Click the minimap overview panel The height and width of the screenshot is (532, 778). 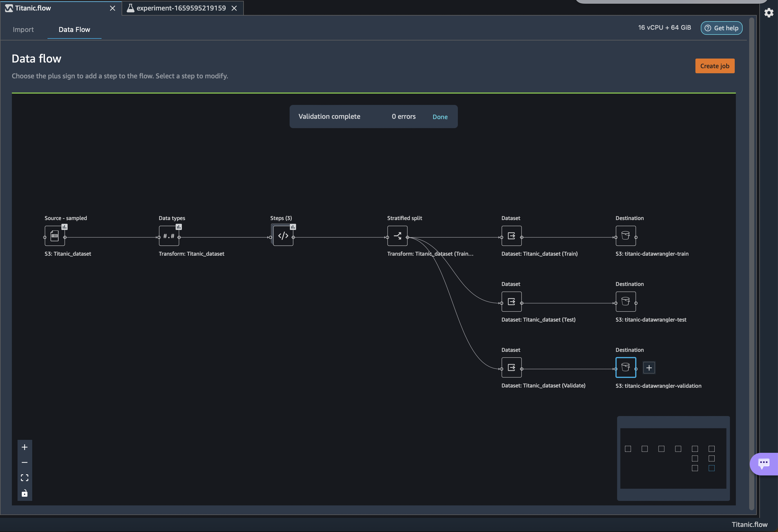(673, 458)
